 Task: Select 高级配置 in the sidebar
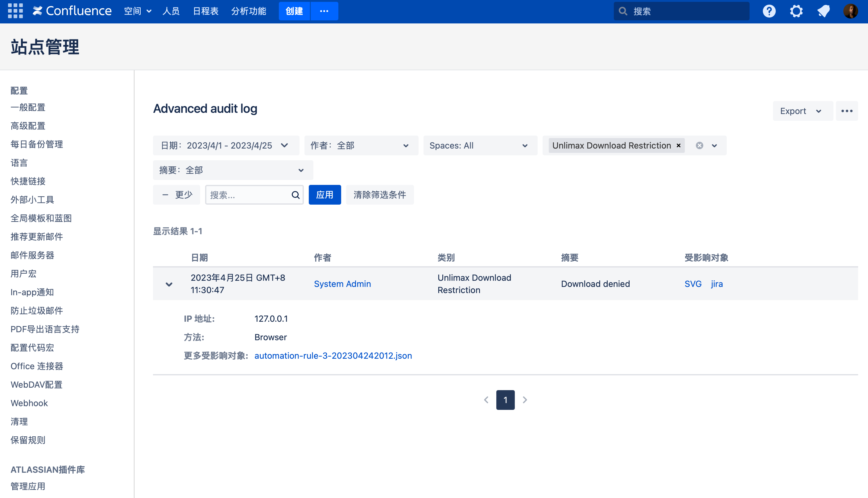pyautogui.click(x=28, y=126)
